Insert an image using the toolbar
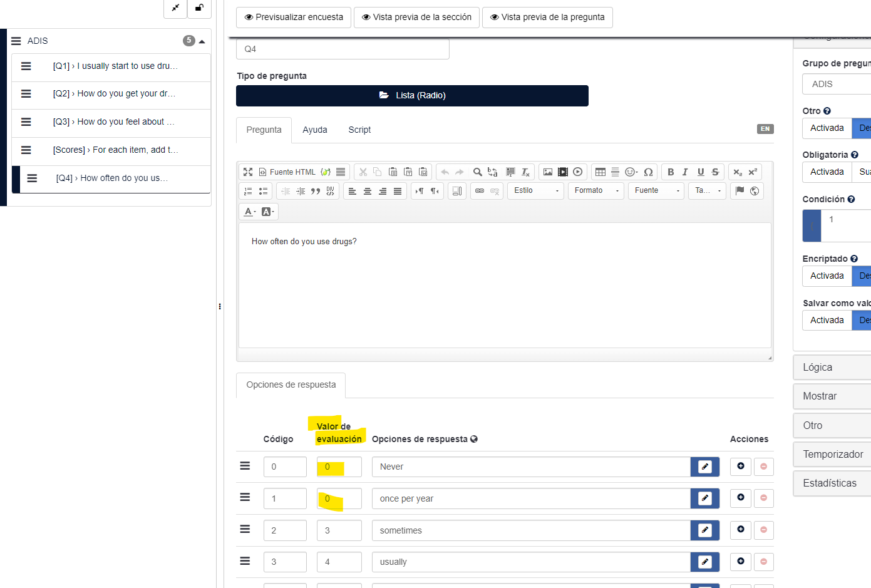The height and width of the screenshot is (588, 871). tap(548, 172)
